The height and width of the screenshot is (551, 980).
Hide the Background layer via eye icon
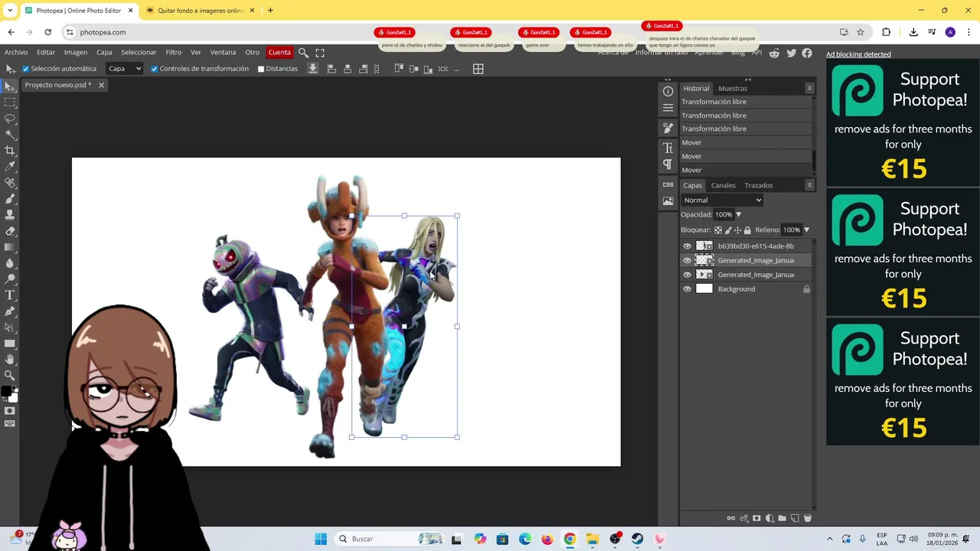pos(687,289)
